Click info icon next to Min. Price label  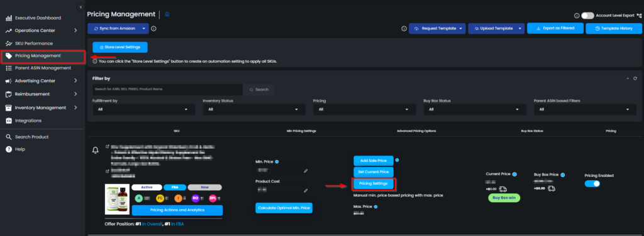(277, 162)
